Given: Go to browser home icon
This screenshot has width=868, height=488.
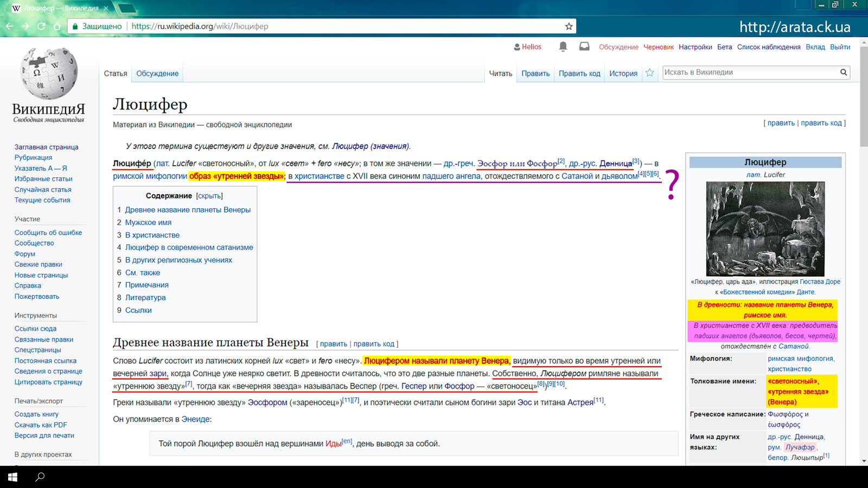Looking at the screenshot, I should point(57,26).
